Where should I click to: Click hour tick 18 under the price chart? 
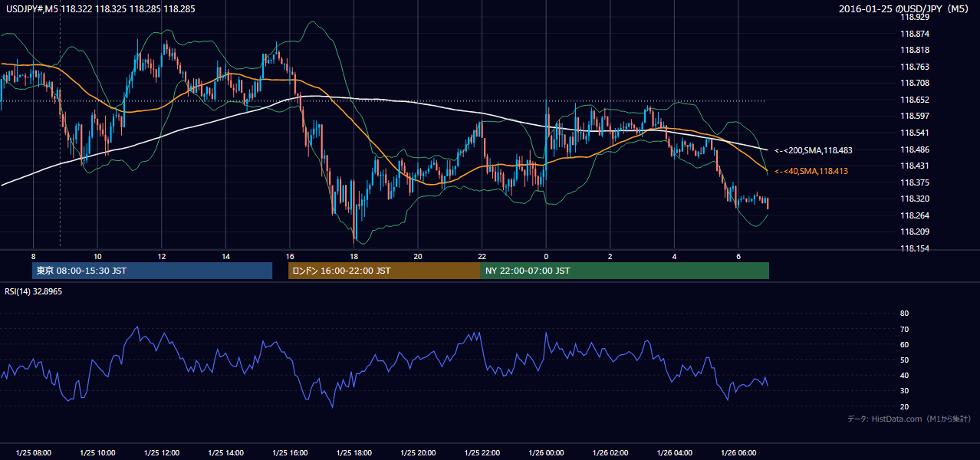(354, 256)
